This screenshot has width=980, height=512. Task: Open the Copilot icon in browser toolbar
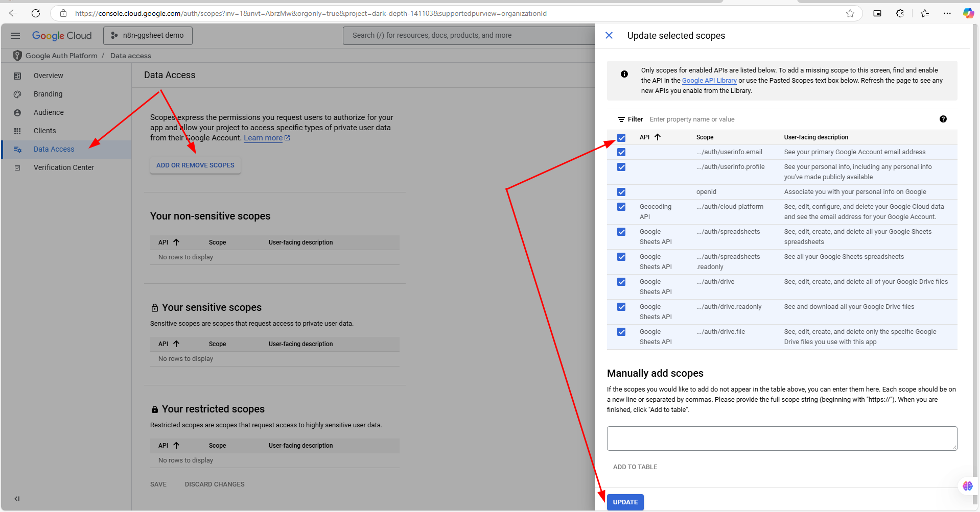[x=968, y=13]
